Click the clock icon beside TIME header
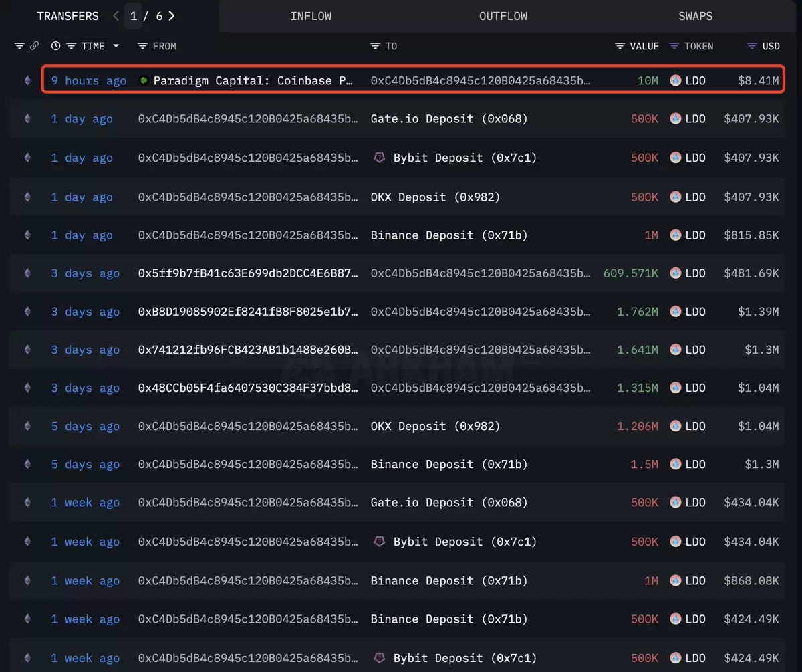The height and width of the screenshot is (672, 802). coord(55,46)
